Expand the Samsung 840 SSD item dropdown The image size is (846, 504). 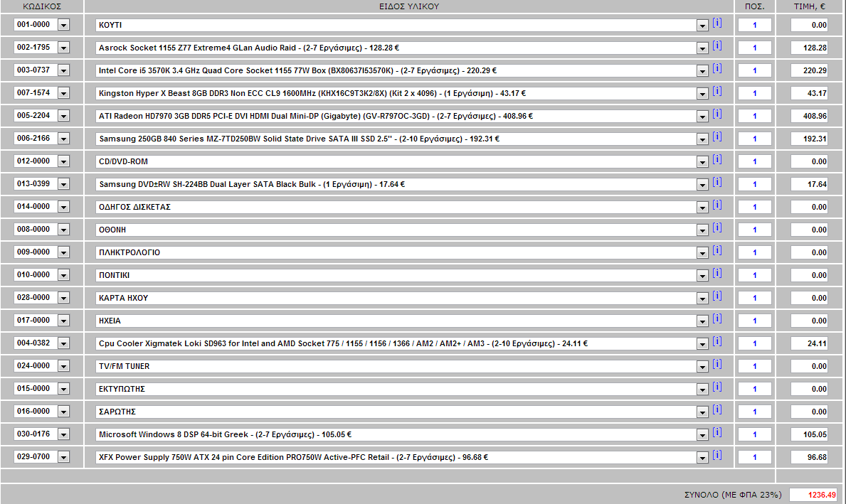702,139
